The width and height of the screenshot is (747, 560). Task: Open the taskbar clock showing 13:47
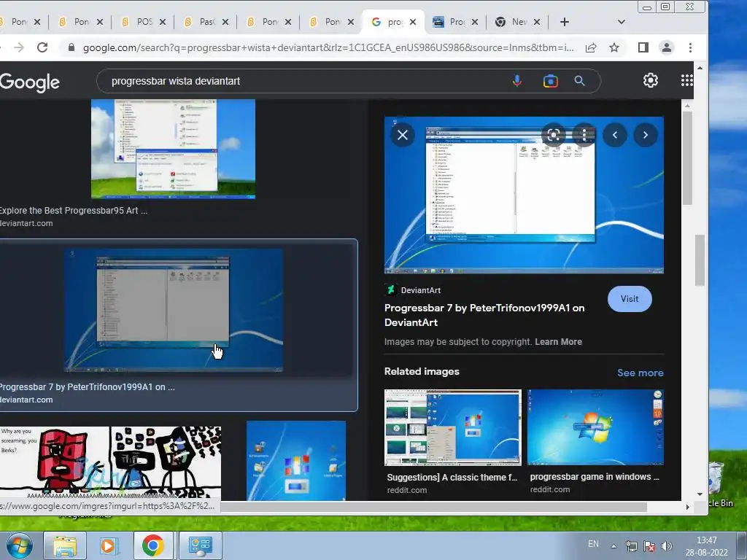(x=706, y=546)
